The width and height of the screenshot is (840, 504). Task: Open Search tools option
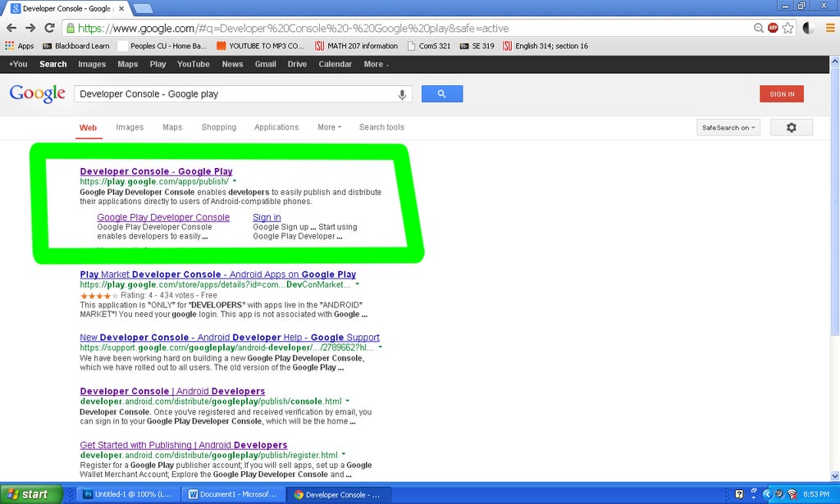(x=381, y=127)
